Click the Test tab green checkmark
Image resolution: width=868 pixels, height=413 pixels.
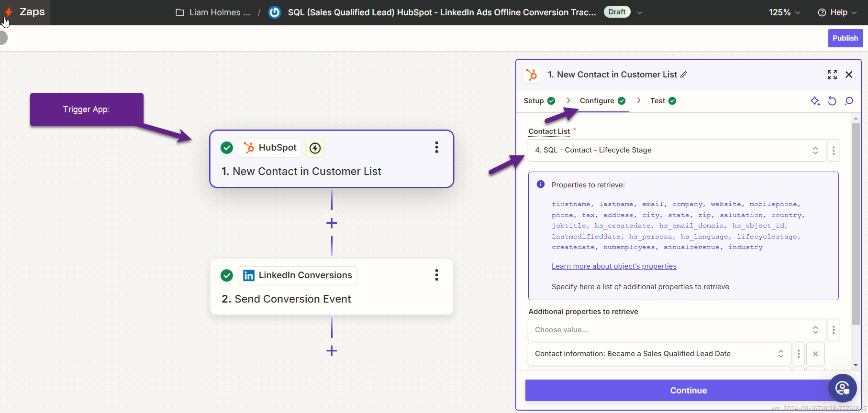click(672, 101)
